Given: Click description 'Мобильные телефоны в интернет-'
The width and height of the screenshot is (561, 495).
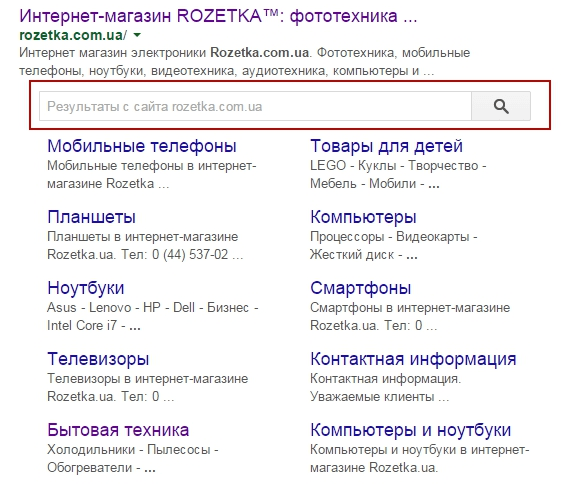Looking at the screenshot, I should [152, 166].
